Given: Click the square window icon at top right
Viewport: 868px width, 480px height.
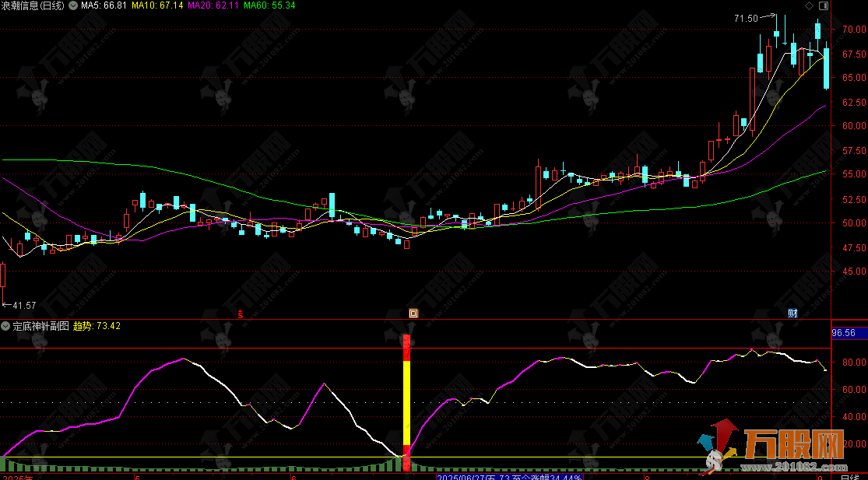Looking at the screenshot, I should coord(824,6).
